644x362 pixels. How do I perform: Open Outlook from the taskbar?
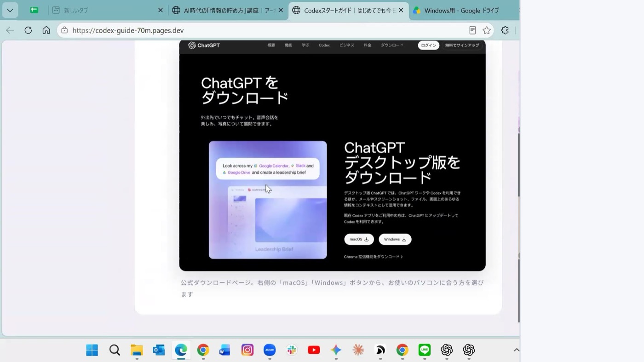(x=159, y=350)
